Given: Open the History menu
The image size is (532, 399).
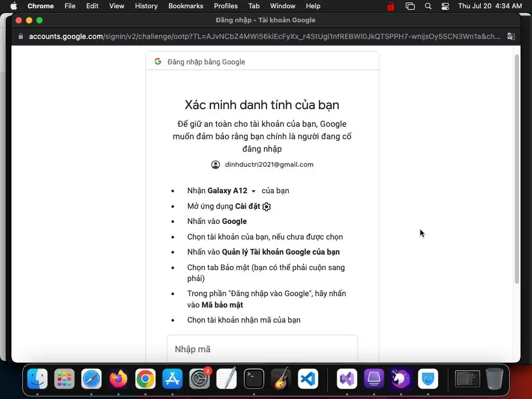Looking at the screenshot, I should point(146,6).
